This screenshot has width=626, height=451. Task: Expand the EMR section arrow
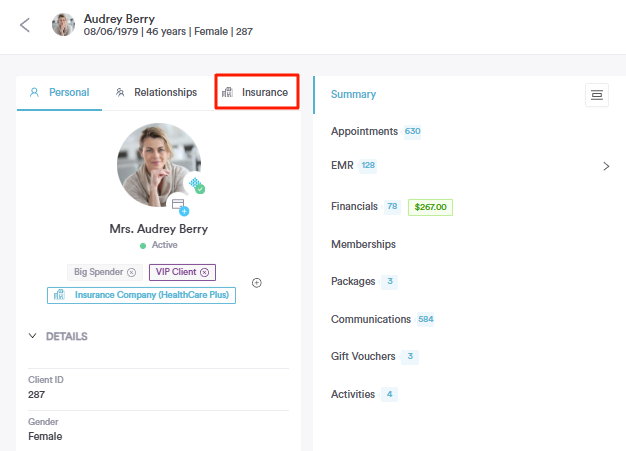point(606,166)
